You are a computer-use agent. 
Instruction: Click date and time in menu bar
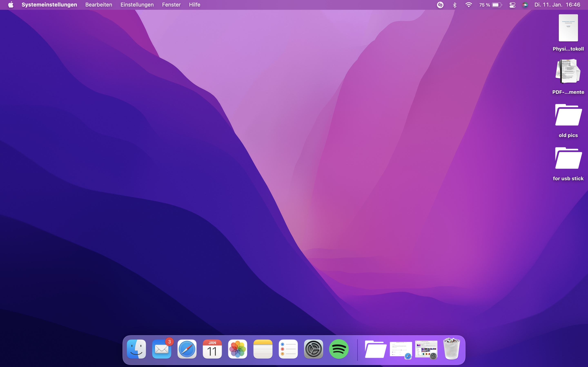click(557, 5)
